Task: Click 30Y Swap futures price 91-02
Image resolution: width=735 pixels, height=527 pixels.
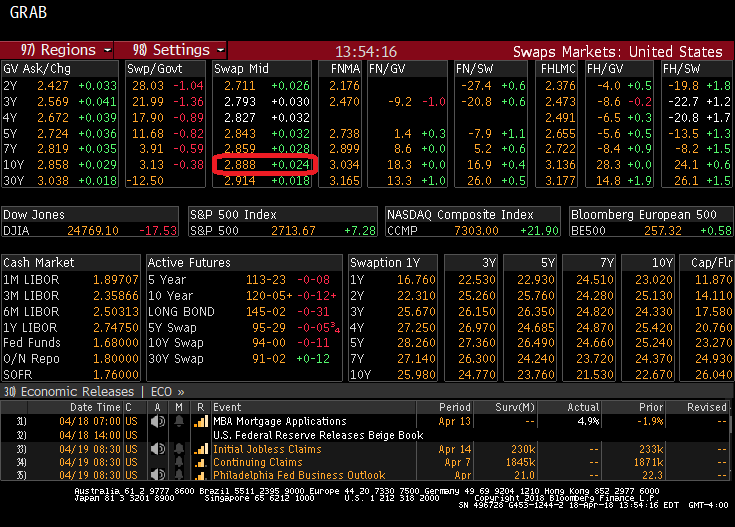Action: click(x=269, y=359)
